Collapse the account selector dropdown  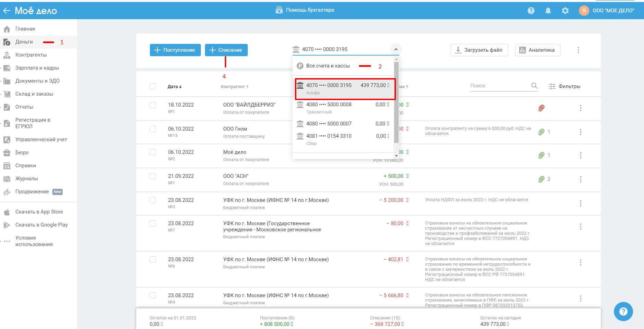point(396,49)
